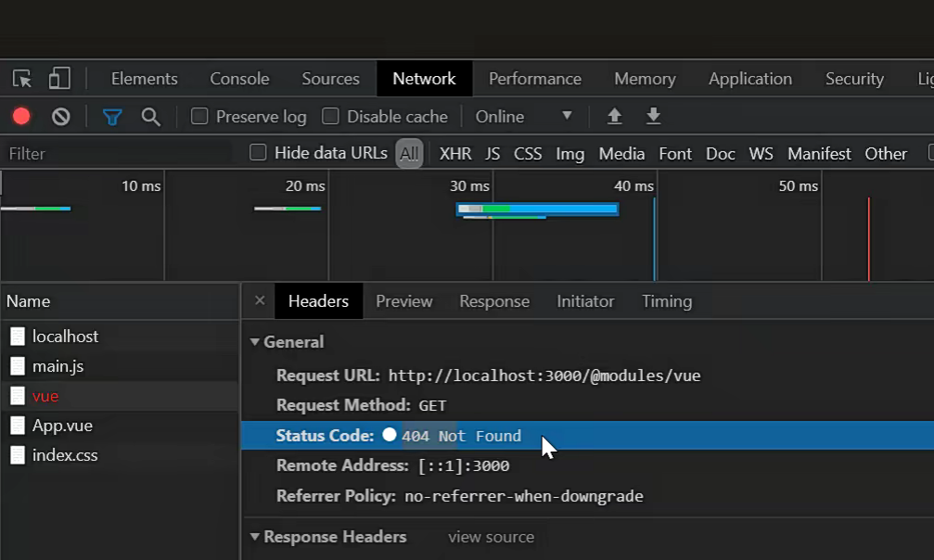The height and width of the screenshot is (560, 934).
Task: Stop recording network log
Action: click(21, 116)
